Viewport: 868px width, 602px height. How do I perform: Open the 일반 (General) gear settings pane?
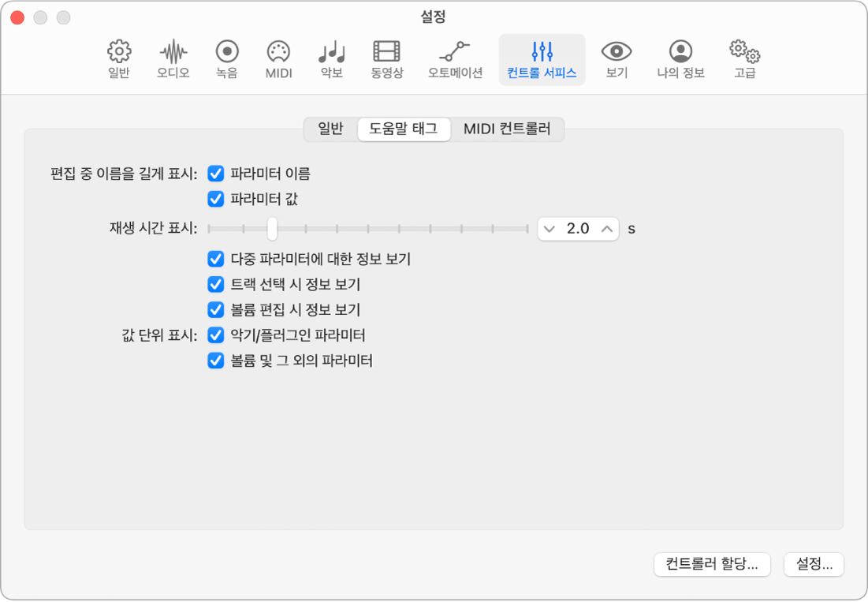pyautogui.click(x=118, y=59)
